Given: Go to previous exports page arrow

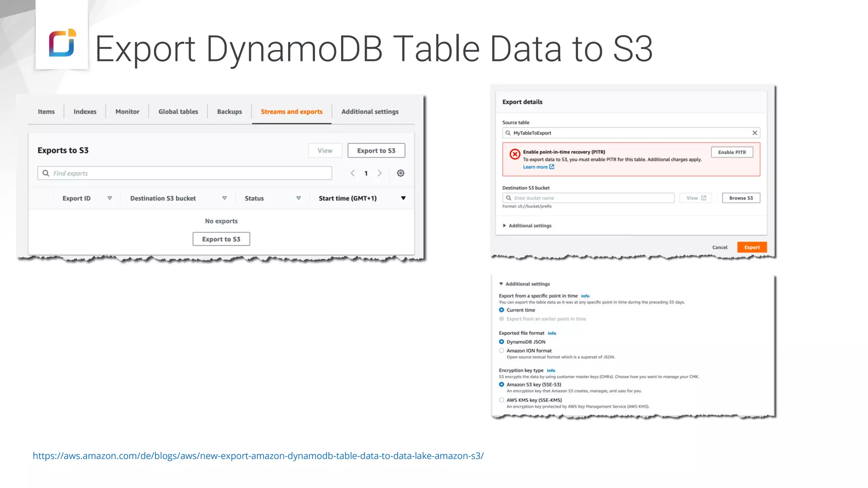Looking at the screenshot, I should pos(353,173).
